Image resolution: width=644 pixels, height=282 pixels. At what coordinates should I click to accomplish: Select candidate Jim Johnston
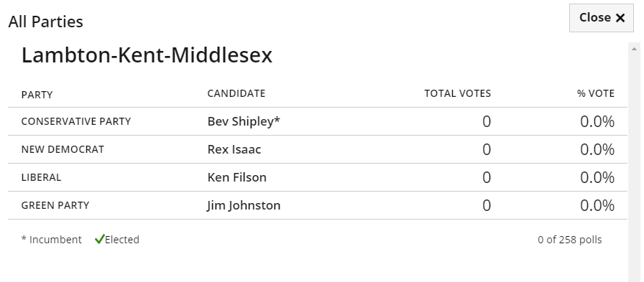[x=244, y=205]
